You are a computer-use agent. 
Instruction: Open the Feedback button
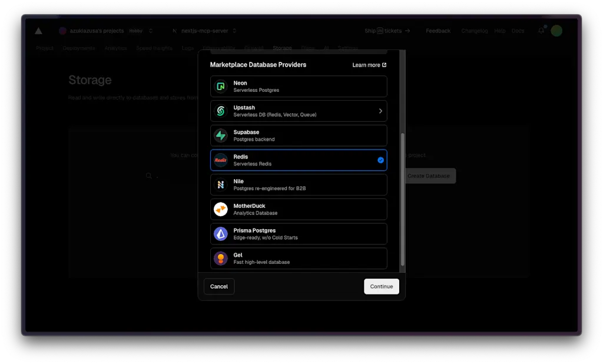point(438,31)
